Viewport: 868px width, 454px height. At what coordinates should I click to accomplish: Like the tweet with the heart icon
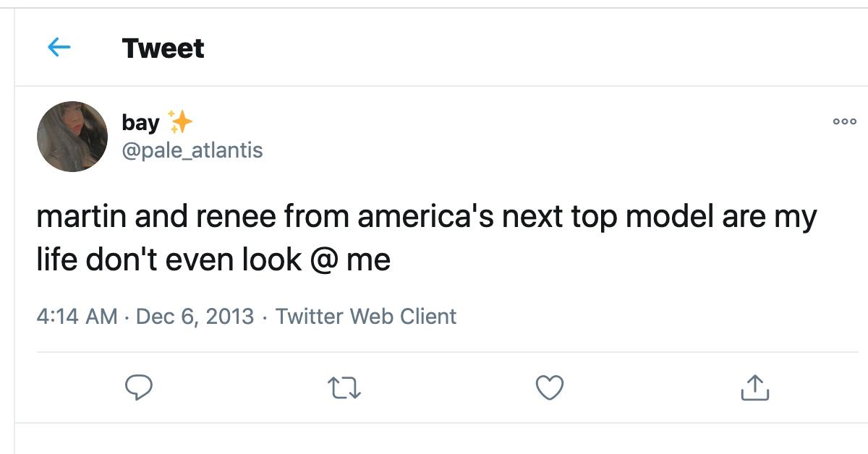550,388
